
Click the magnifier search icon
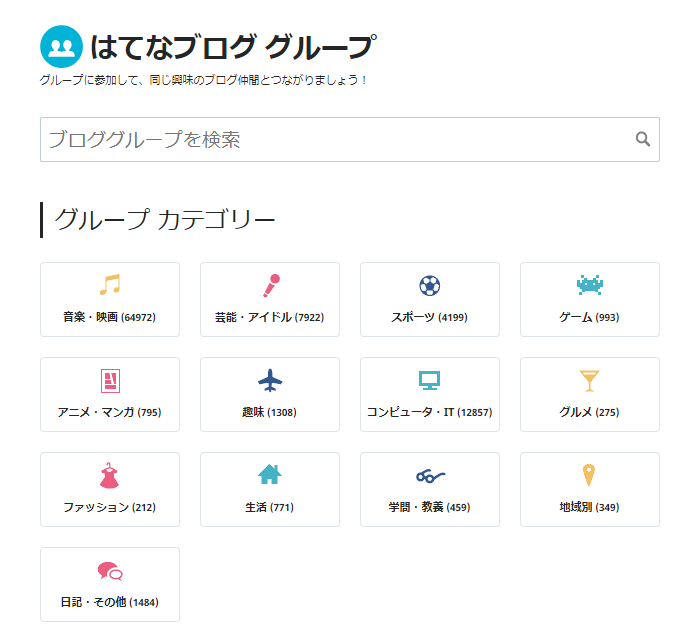coord(642,139)
